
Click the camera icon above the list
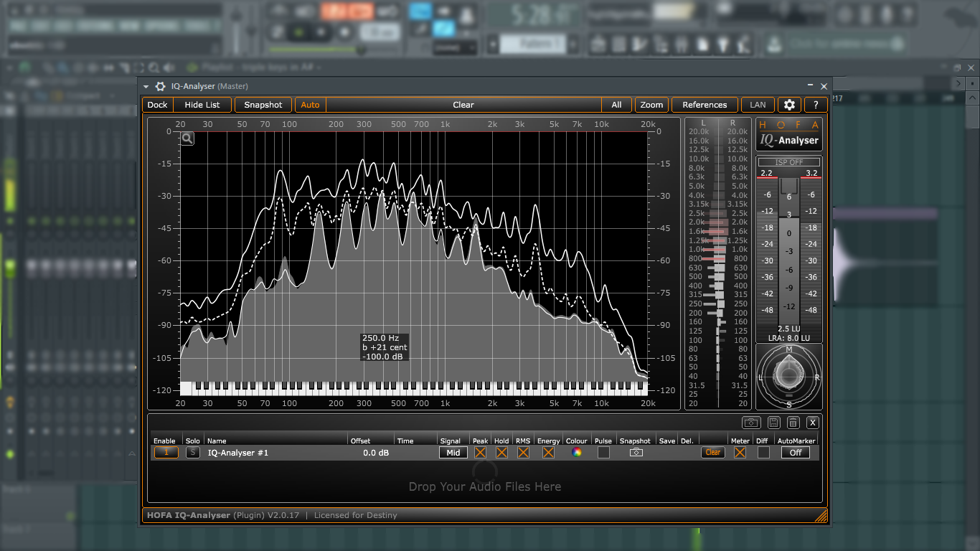[751, 423]
